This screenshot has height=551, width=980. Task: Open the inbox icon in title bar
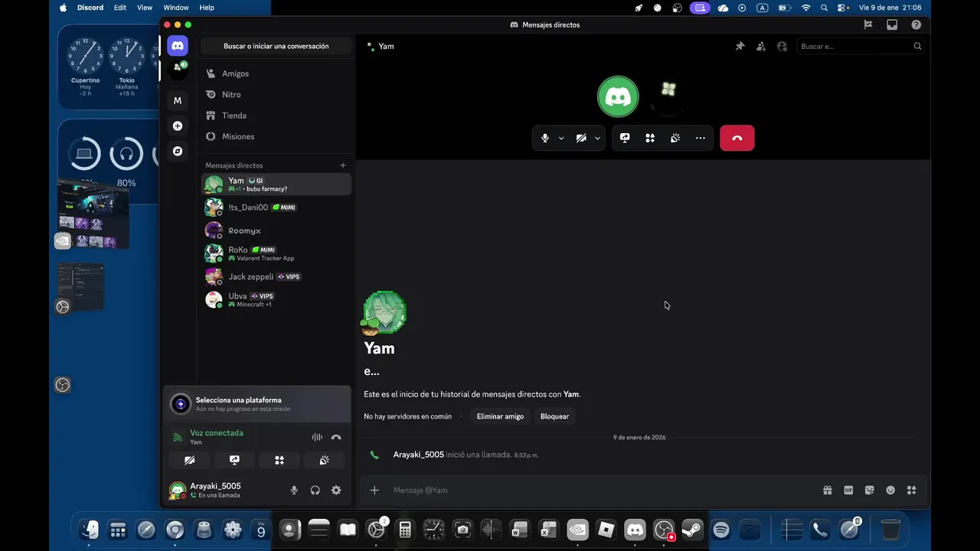[892, 24]
